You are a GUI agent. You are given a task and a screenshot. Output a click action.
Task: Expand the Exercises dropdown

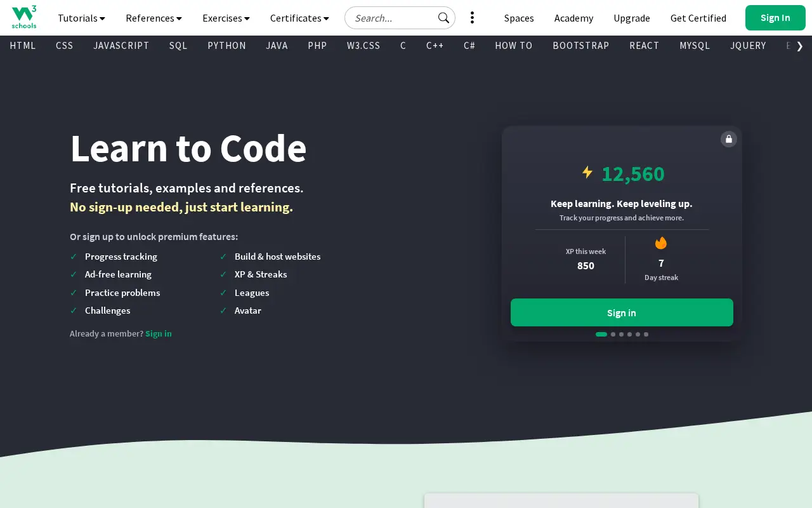click(226, 18)
